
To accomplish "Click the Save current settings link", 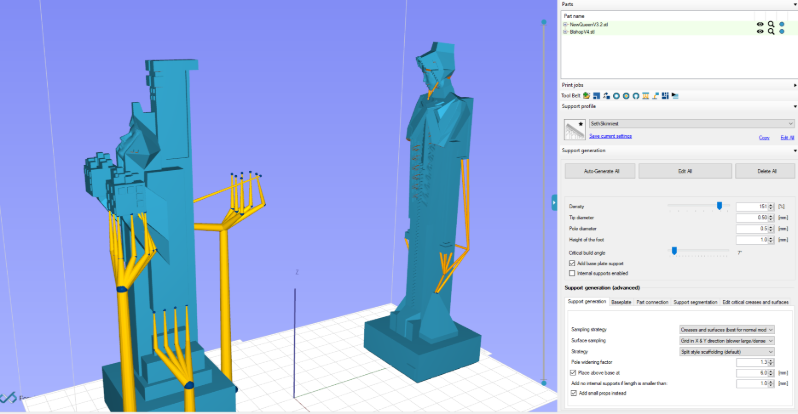I will tap(610, 136).
